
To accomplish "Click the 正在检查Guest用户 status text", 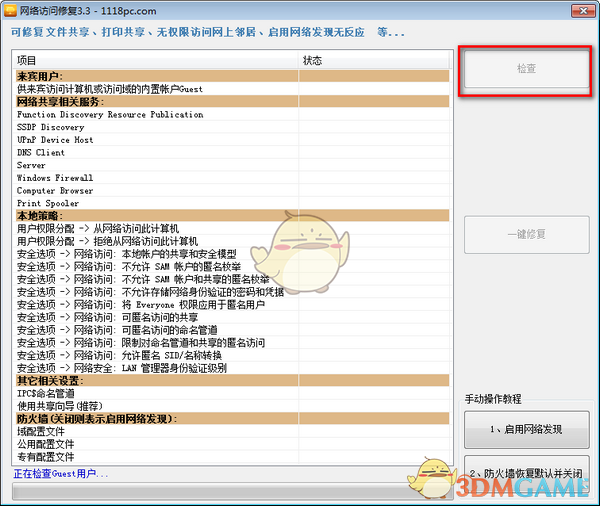I will 61,474.
